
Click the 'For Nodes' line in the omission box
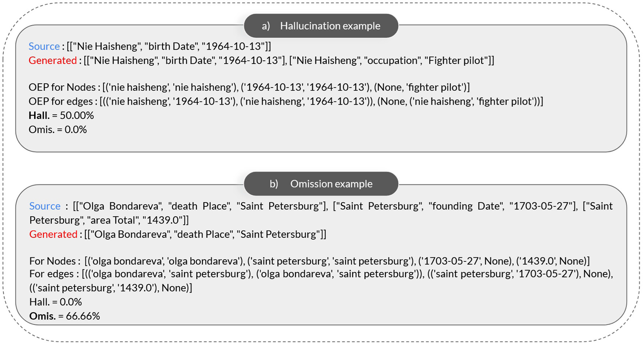click(x=52, y=261)
